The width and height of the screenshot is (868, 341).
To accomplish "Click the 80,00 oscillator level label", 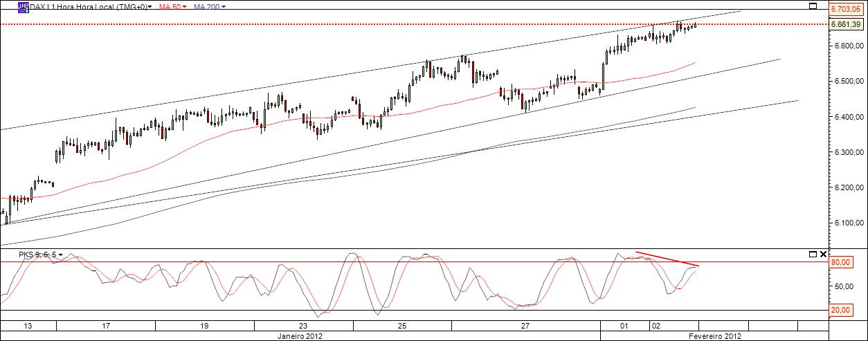I will (841, 263).
